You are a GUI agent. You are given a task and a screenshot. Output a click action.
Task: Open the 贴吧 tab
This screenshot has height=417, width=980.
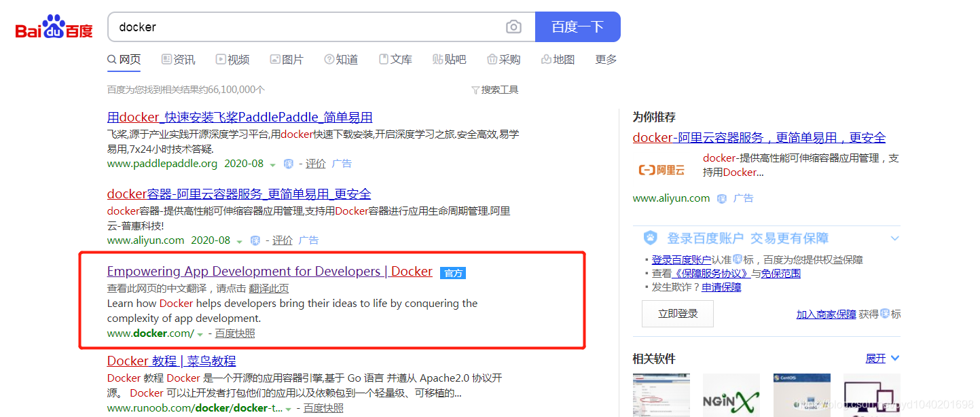tap(450, 60)
